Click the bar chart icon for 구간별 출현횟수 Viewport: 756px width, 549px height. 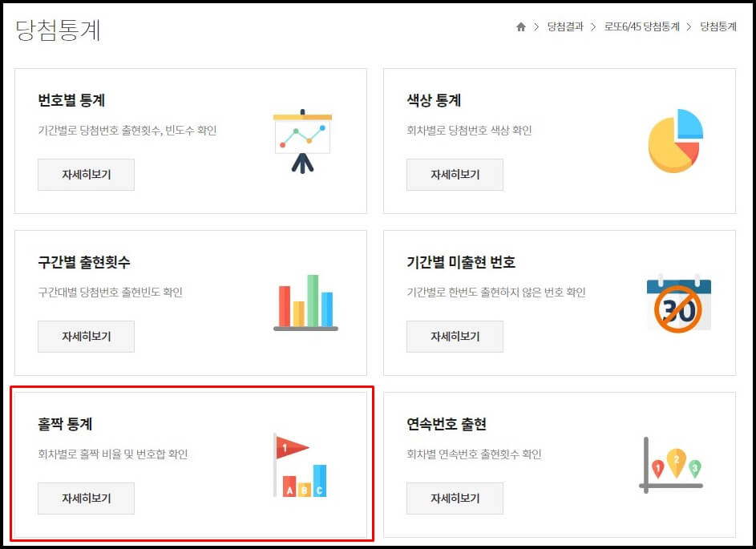[x=305, y=303]
